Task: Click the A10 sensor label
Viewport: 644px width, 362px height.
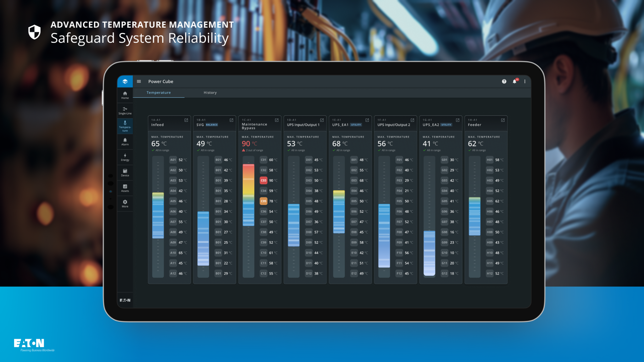Action: [173, 253]
